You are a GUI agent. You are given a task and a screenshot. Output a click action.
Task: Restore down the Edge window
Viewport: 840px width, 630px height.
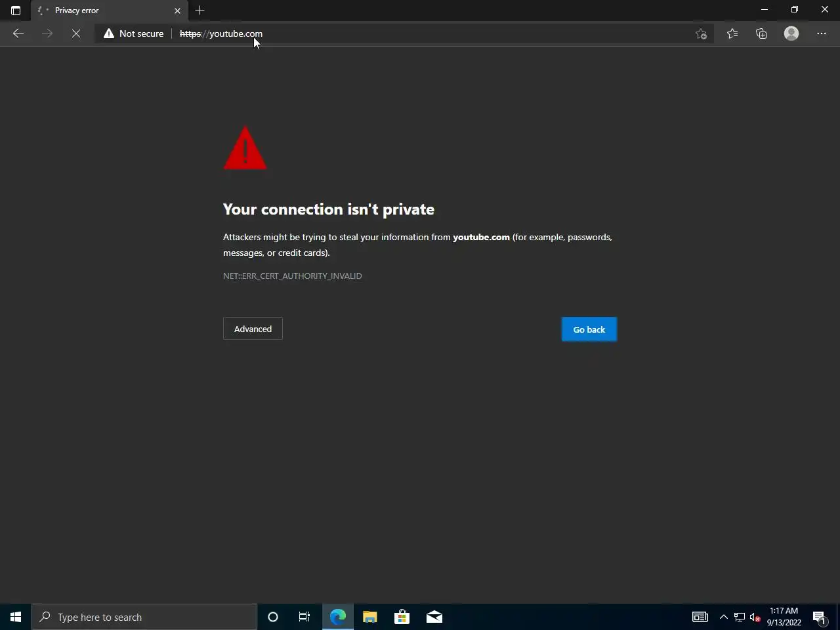(795, 10)
